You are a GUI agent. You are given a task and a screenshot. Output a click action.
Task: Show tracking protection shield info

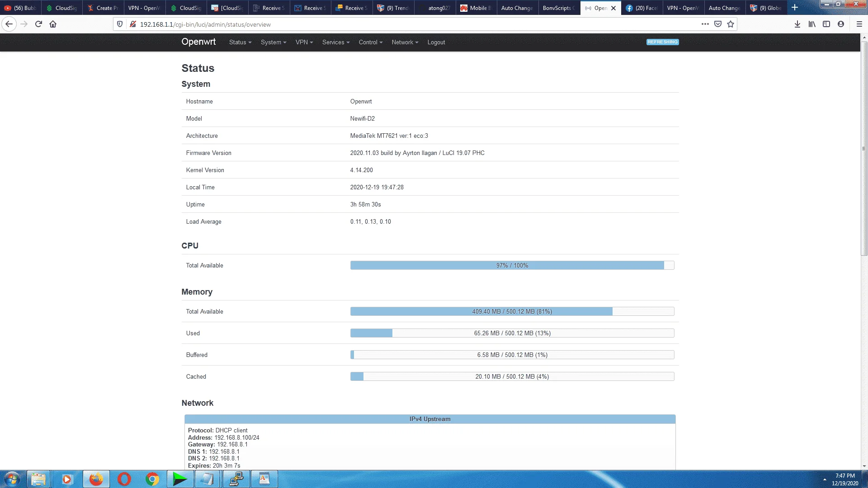[x=120, y=24]
